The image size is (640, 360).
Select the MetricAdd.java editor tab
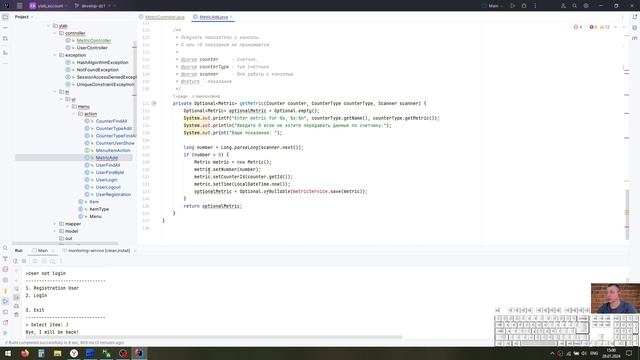(213, 17)
